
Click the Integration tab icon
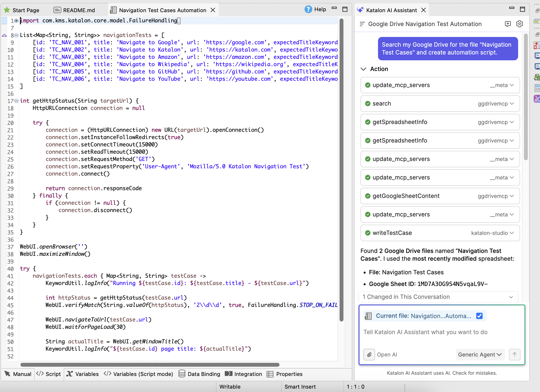coord(228,374)
